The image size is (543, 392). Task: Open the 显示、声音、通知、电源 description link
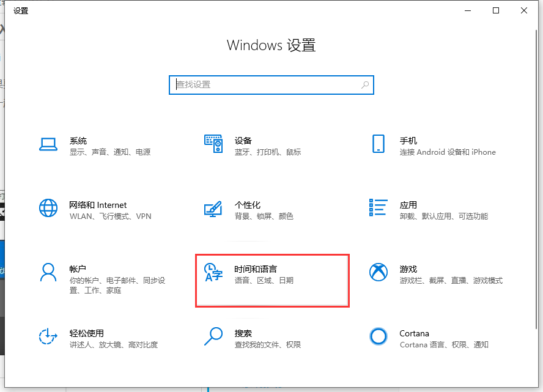pos(110,152)
